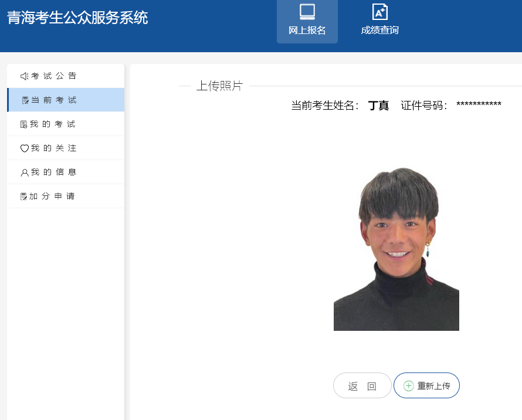The height and width of the screenshot is (420, 522).
Task: Open 考试公告 text in sidebar
Action: click(x=53, y=76)
